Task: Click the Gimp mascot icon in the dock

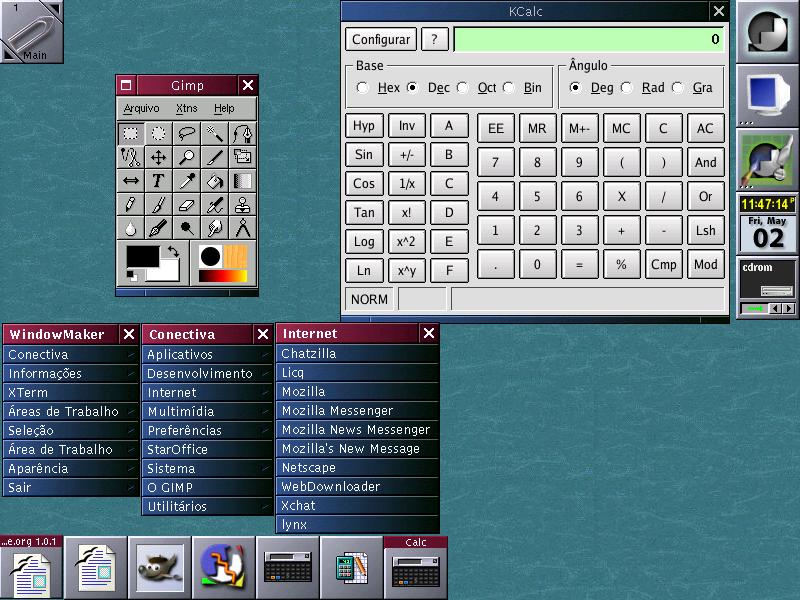Action: tap(160, 567)
